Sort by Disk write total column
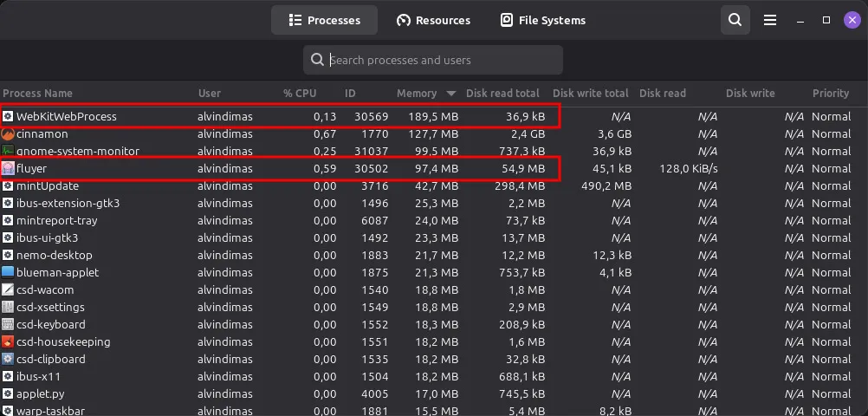The height and width of the screenshot is (416, 868). click(x=591, y=93)
